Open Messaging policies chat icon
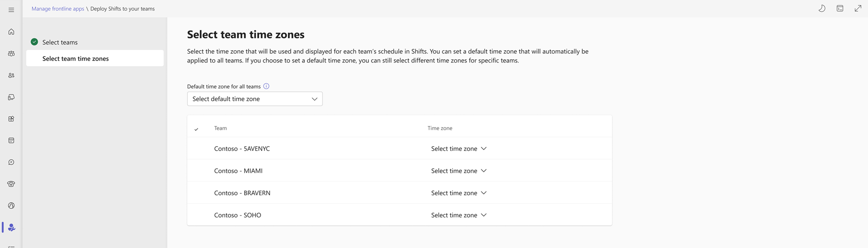This screenshot has width=868, height=248. (x=11, y=162)
